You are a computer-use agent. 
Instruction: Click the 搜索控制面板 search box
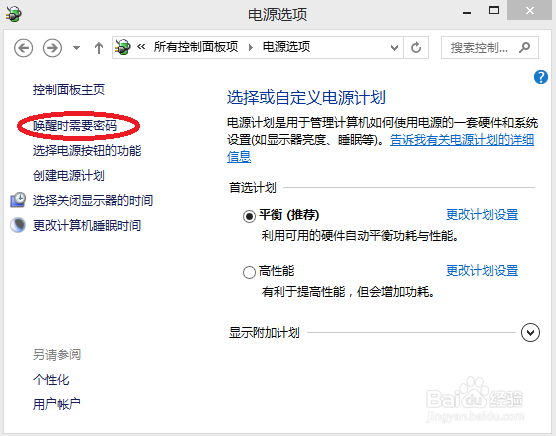[490, 47]
